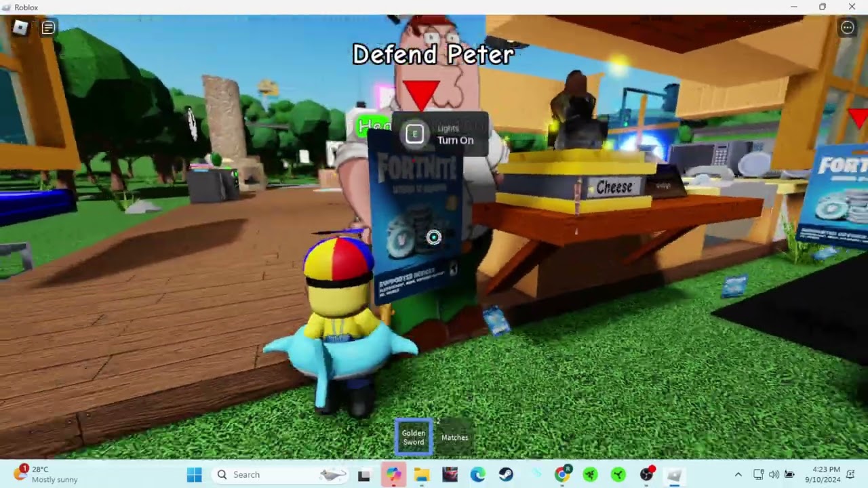The width and height of the screenshot is (868, 488).
Task: Show hidden system tray icons
Action: (738, 474)
